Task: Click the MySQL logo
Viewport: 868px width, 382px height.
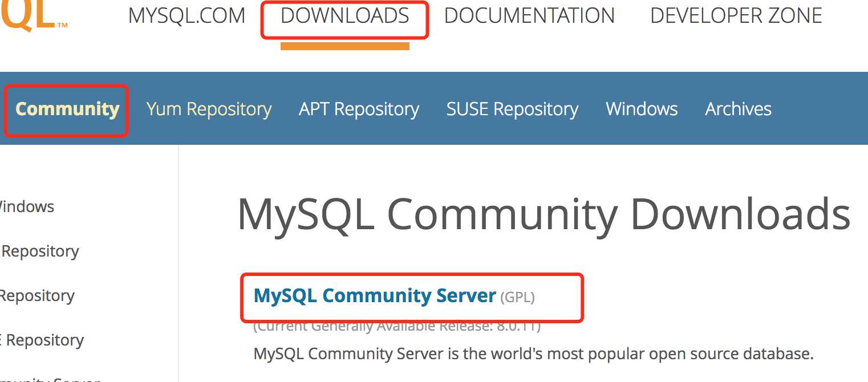Action: pyautogui.click(x=34, y=15)
